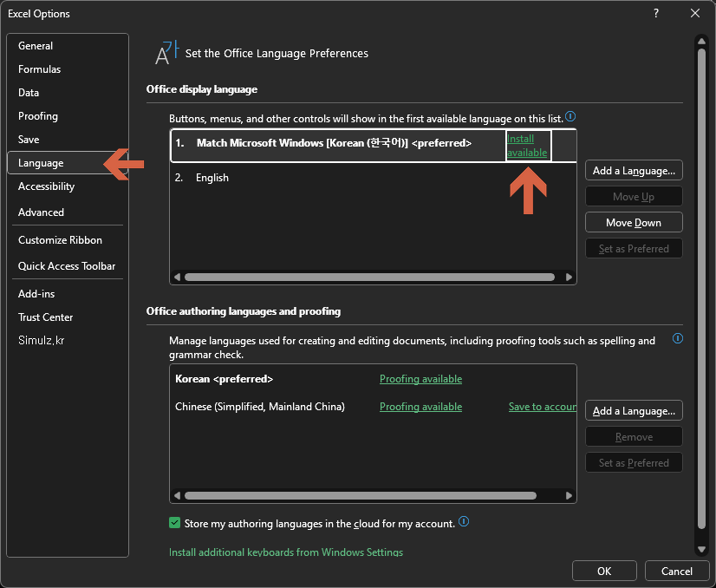Open the Proofing options category
716x588 pixels.
(68, 116)
